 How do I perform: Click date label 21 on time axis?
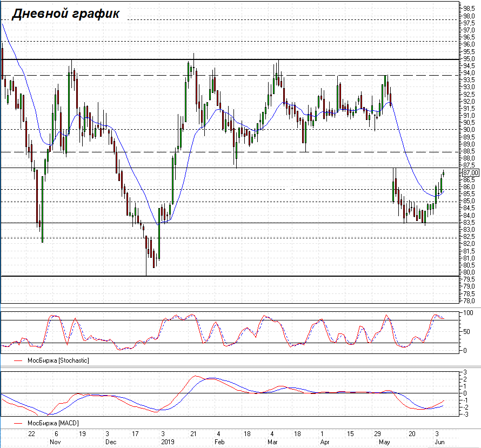[x=193, y=434]
